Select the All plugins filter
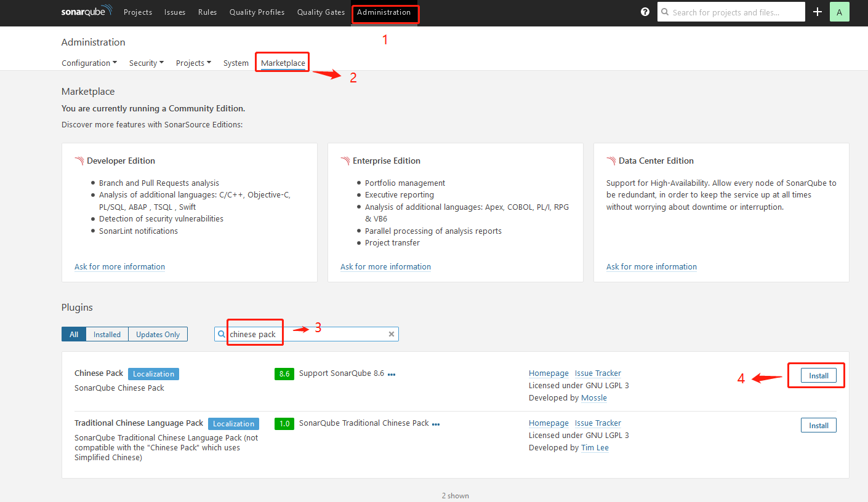This screenshot has width=868, height=502. [x=73, y=334]
